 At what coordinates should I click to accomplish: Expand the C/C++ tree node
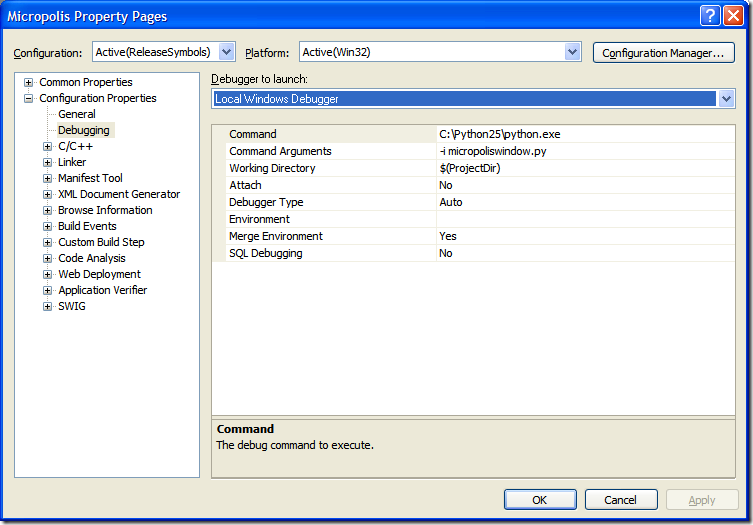point(47,147)
